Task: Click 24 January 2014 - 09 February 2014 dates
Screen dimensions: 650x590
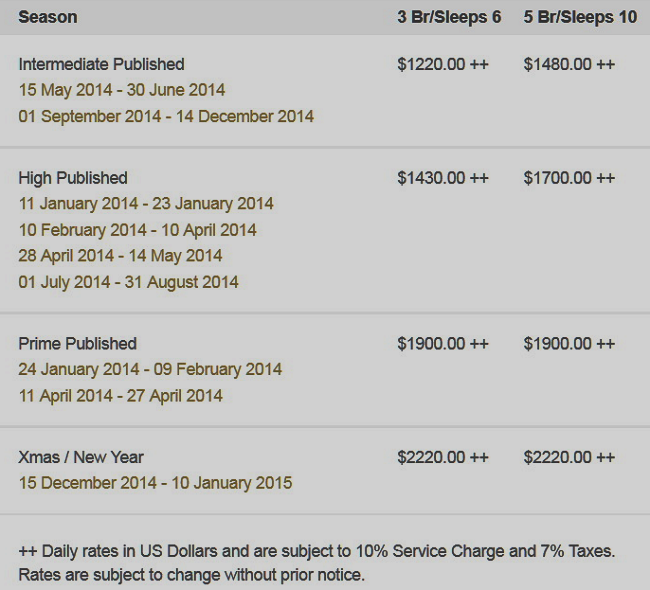Action: pos(150,369)
